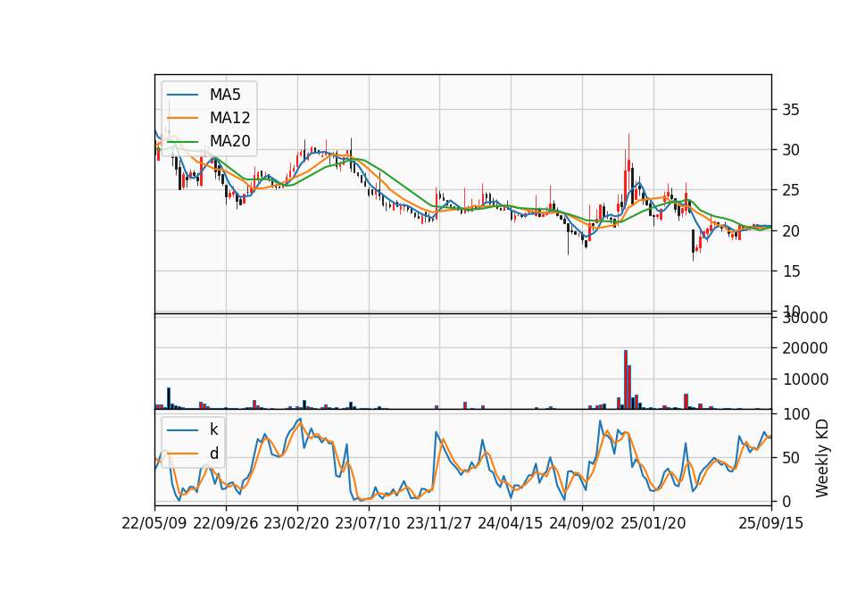Click the 25/09/15 date tick label

771,523
